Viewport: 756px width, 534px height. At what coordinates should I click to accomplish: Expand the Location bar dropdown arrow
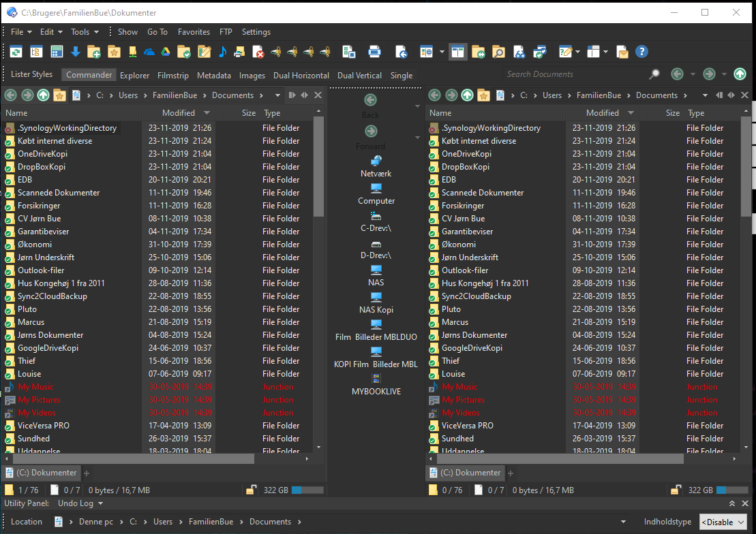click(624, 522)
